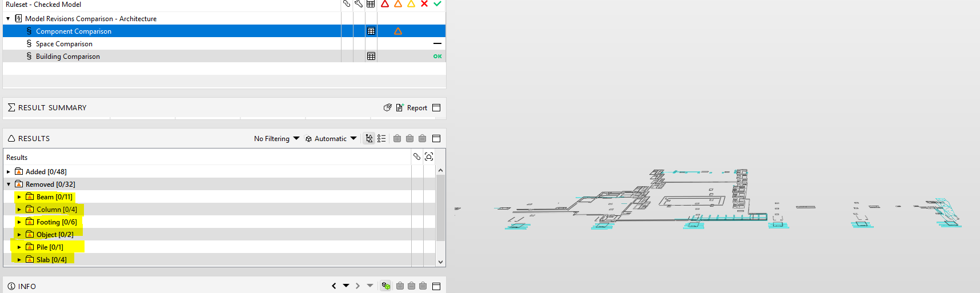Click table icon in Component Comparison row
Viewport: 980px width, 293px height.
coord(371,31)
